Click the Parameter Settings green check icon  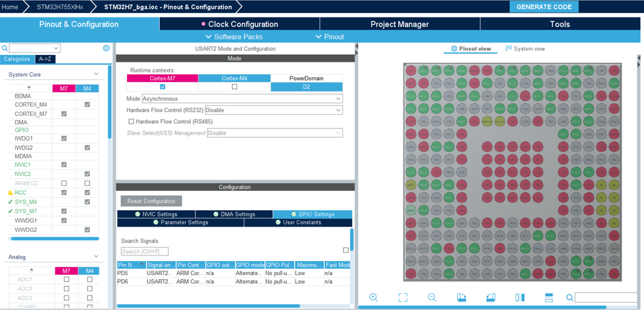pyautogui.click(x=155, y=222)
